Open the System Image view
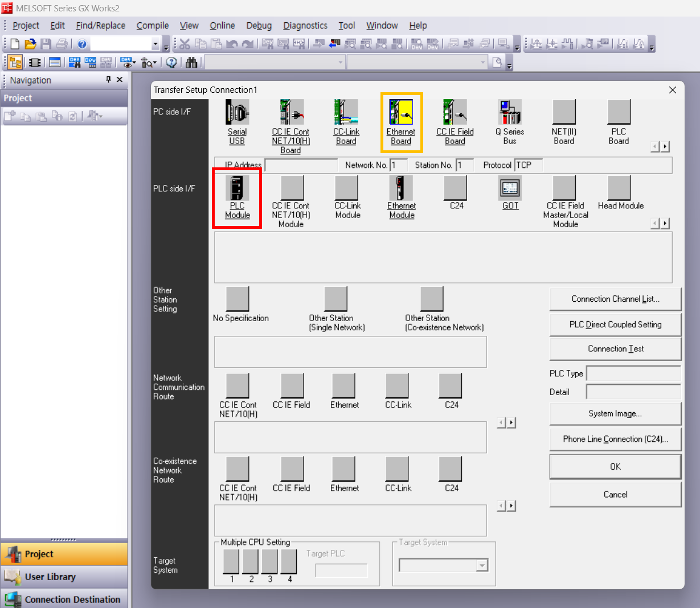Screen dimensions: 700x608 (615, 414)
